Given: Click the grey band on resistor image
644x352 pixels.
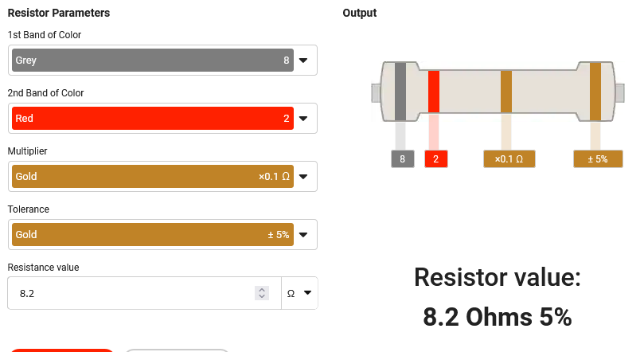Looking at the screenshot, I should 400,92.
